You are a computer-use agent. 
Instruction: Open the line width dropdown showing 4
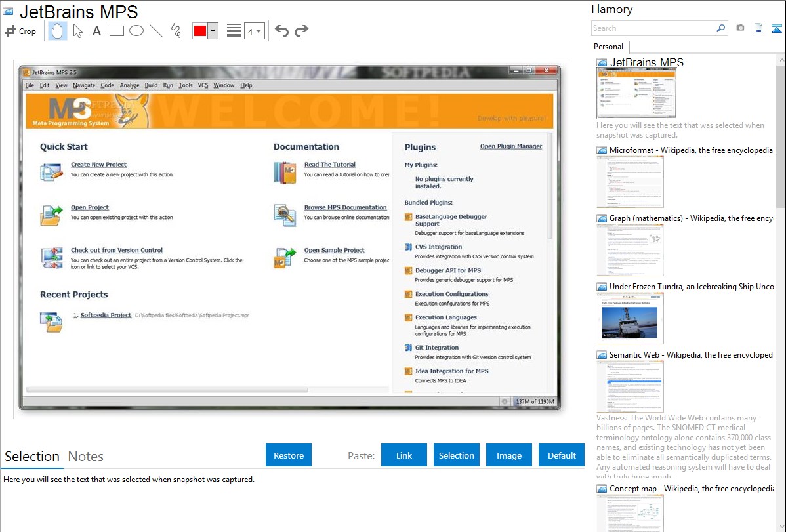pos(254,31)
